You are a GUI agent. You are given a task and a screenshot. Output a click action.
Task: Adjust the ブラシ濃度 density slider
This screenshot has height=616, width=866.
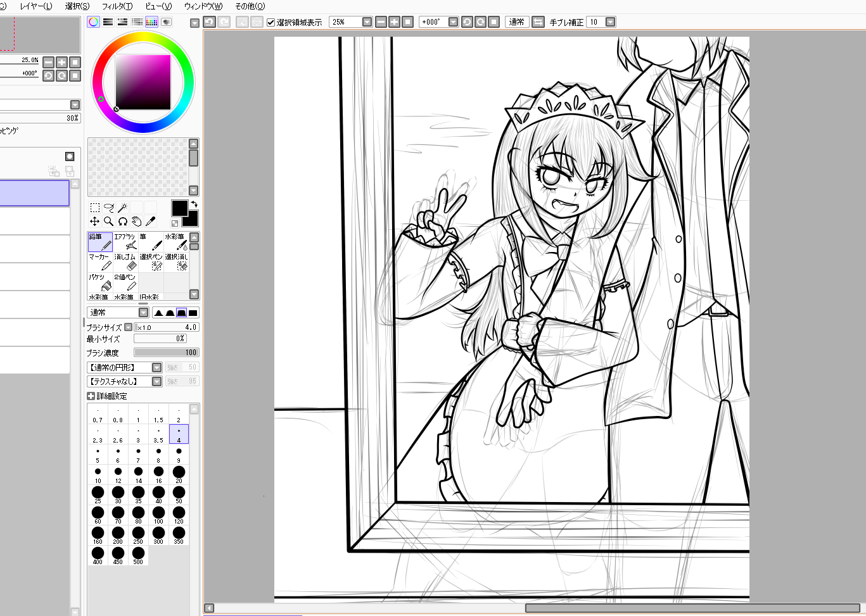pyautogui.click(x=167, y=353)
